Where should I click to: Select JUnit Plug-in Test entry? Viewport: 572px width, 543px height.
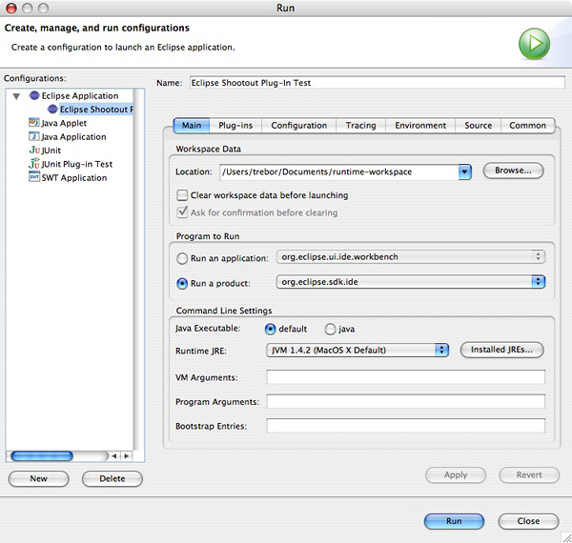77,164
